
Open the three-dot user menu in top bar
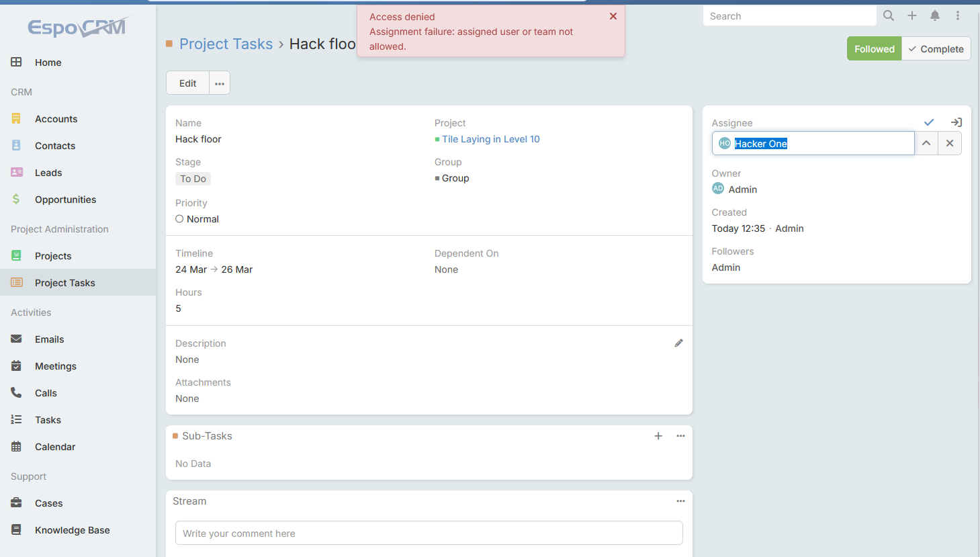click(957, 15)
